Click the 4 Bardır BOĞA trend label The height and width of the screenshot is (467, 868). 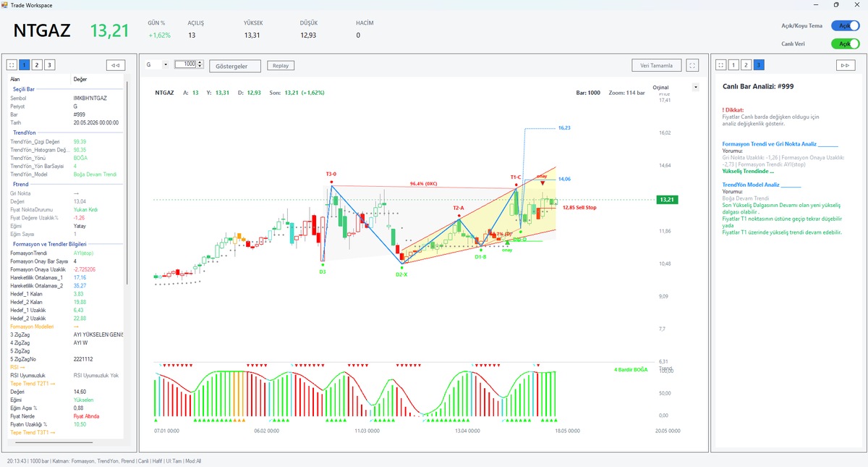click(x=631, y=369)
